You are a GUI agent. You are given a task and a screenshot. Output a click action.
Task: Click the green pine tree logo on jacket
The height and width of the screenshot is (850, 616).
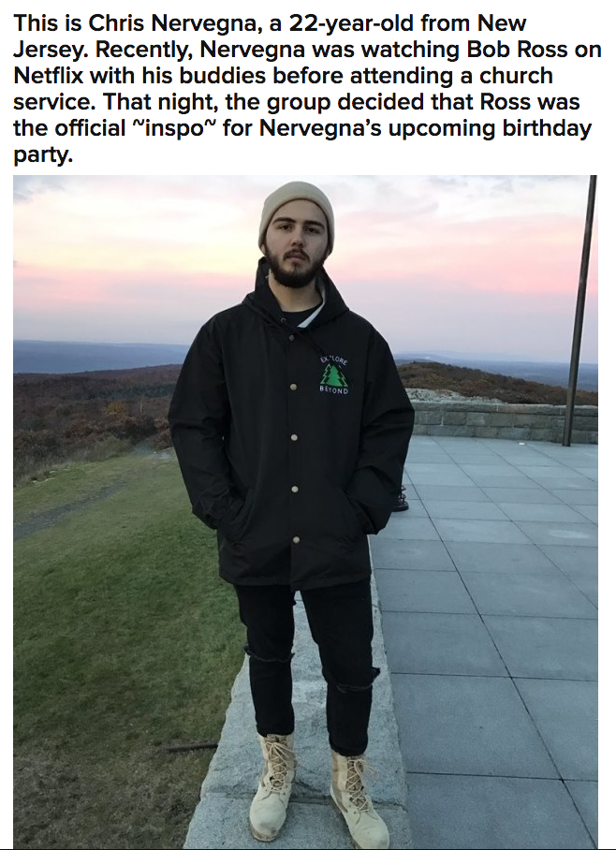(334, 374)
